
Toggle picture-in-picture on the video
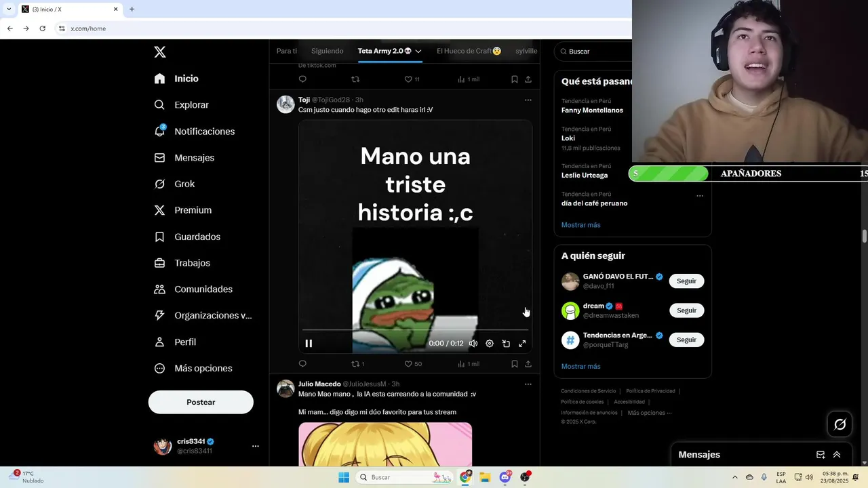pyautogui.click(x=506, y=344)
